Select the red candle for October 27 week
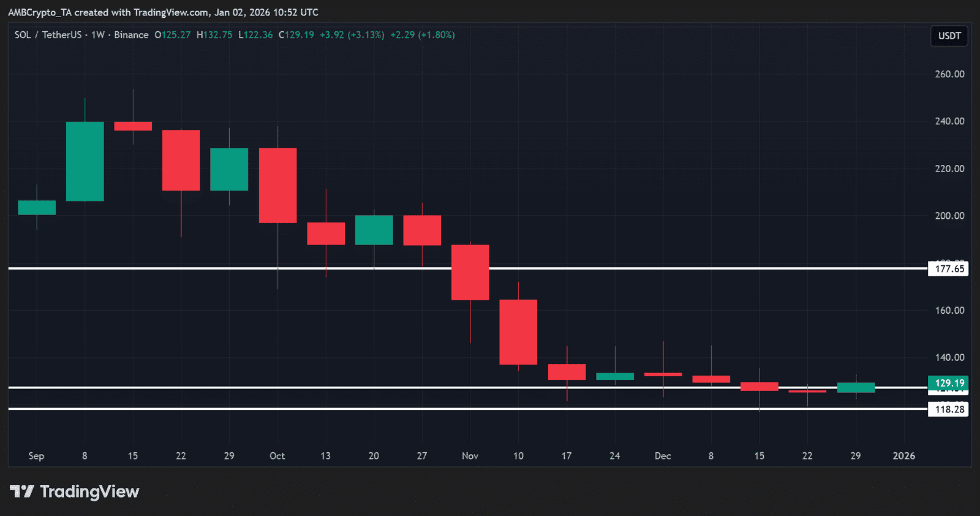Viewport: 980px width, 516px height. pyautogui.click(x=422, y=230)
